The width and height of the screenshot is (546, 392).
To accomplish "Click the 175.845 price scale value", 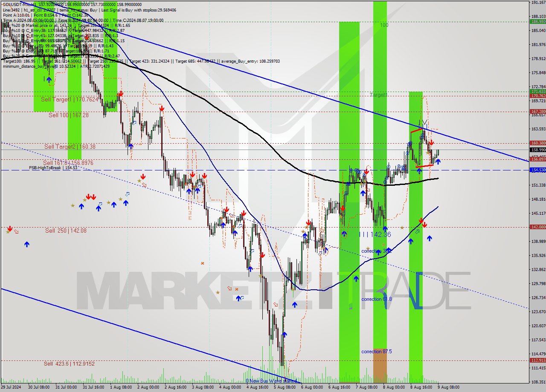I will click(x=538, y=73).
